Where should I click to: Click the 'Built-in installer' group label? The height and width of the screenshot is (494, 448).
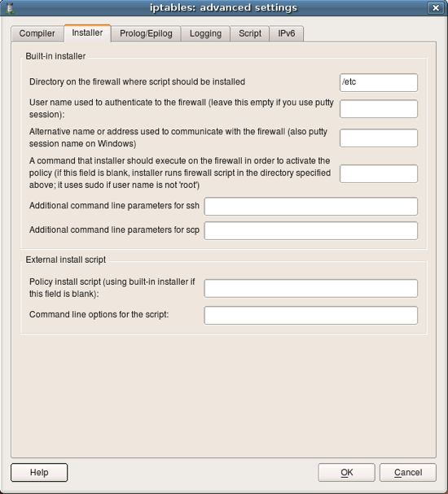point(55,56)
